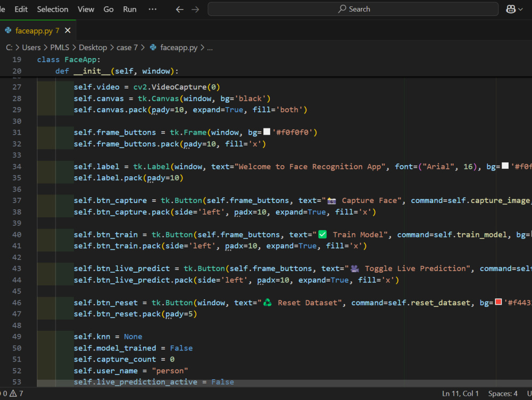The image size is (532, 400).
Task: Click line number 53 in the gutter
Action: pyautogui.click(x=16, y=382)
